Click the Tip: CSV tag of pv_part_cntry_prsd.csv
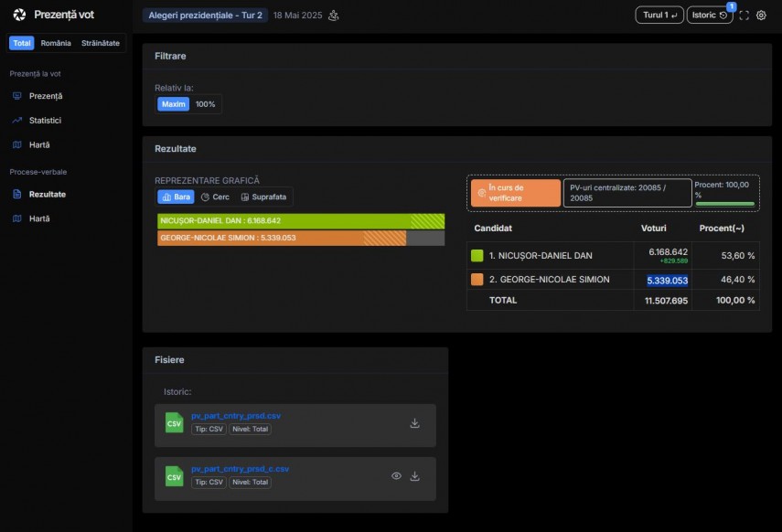Image resolution: width=782 pixels, height=532 pixels. click(x=209, y=429)
